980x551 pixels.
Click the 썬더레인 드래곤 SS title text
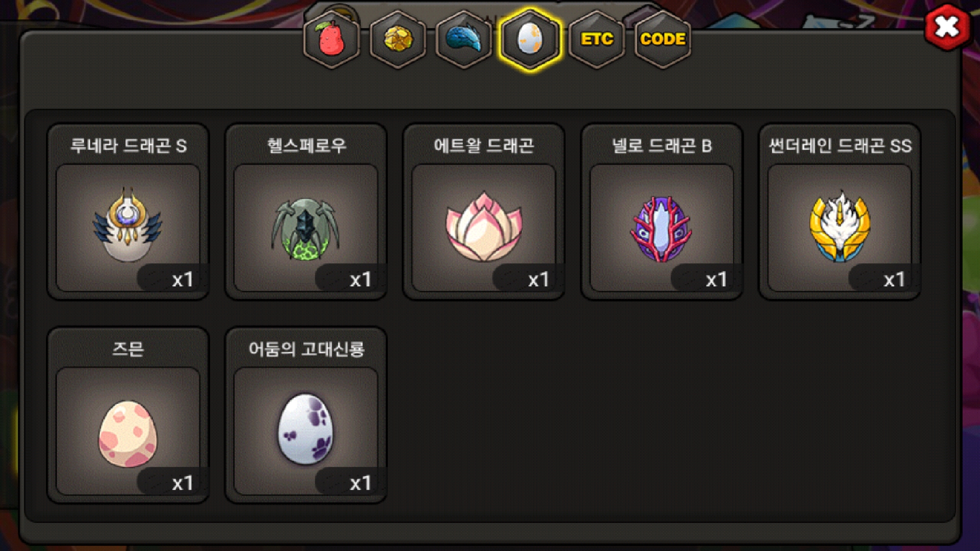840,146
